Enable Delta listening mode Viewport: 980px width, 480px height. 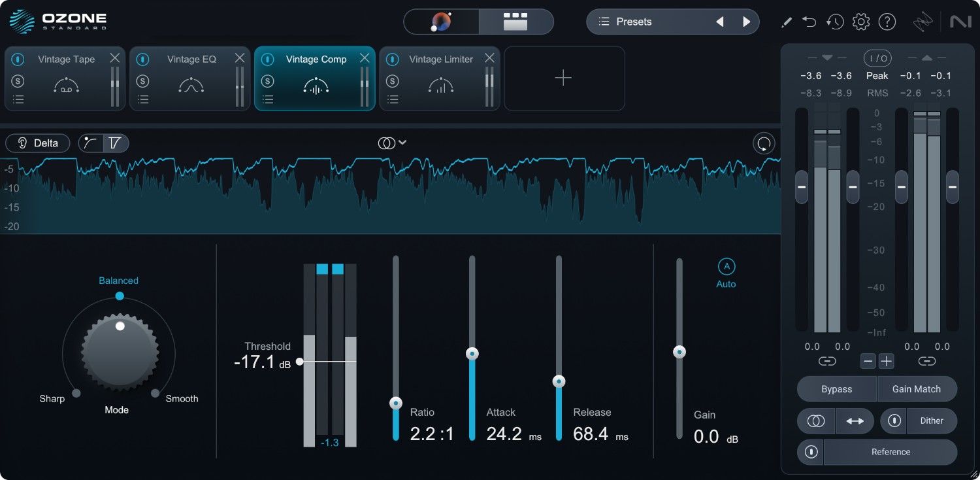tap(38, 143)
